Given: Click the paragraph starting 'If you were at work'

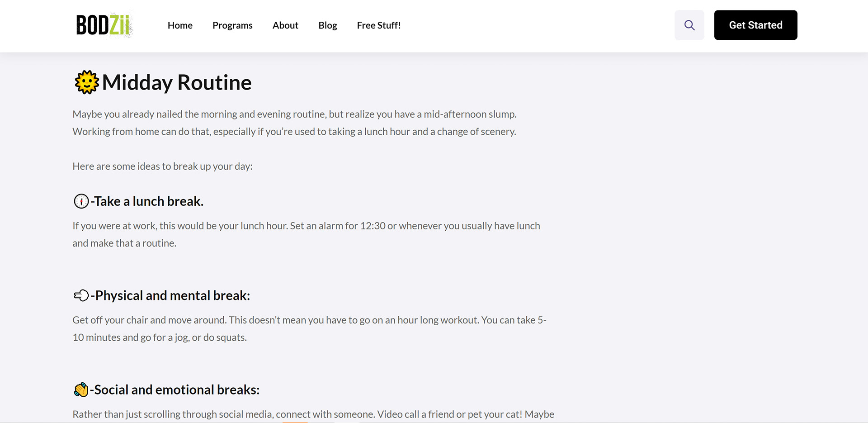Looking at the screenshot, I should [x=307, y=234].
